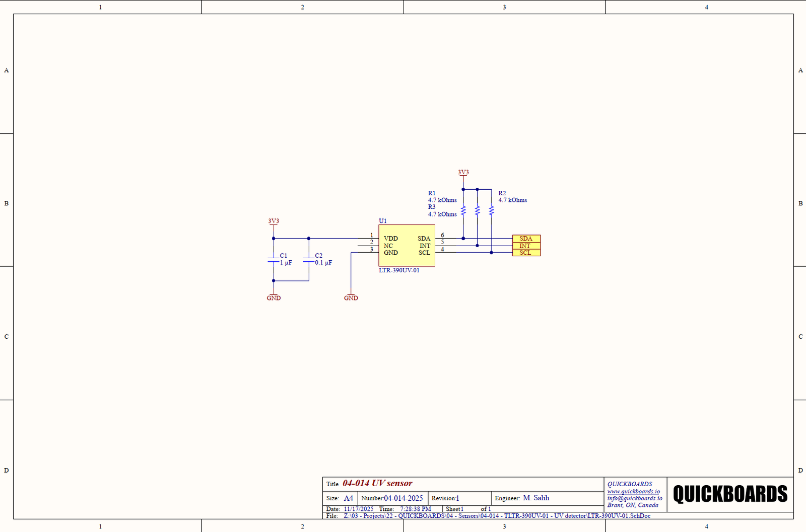Select the SCL port on the right
806x532 pixels.
pyautogui.click(x=526, y=253)
